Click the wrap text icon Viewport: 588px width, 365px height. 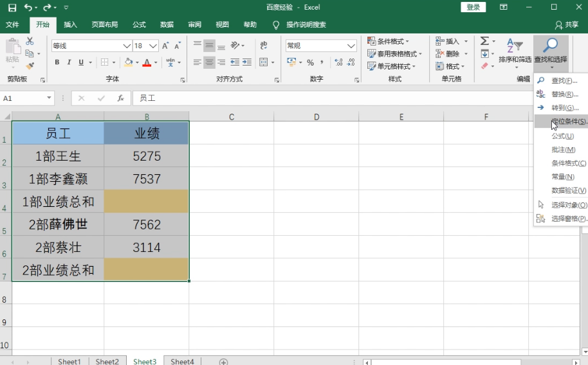click(264, 46)
